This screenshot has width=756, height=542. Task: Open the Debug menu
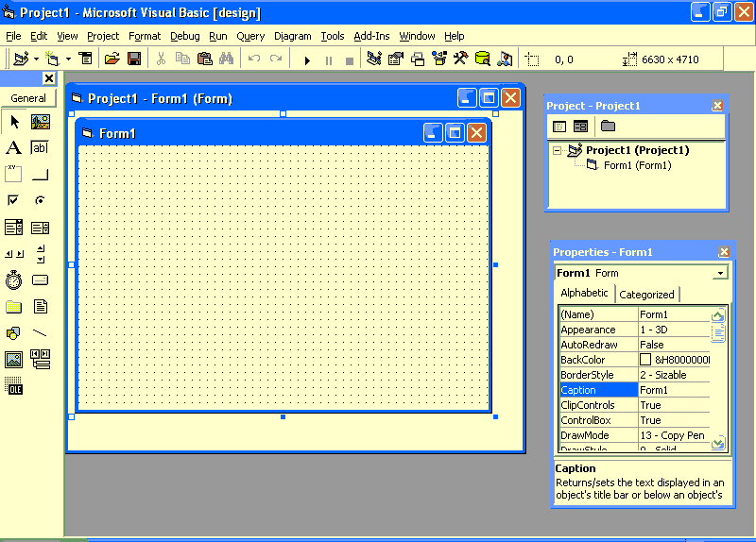pos(184,36)
